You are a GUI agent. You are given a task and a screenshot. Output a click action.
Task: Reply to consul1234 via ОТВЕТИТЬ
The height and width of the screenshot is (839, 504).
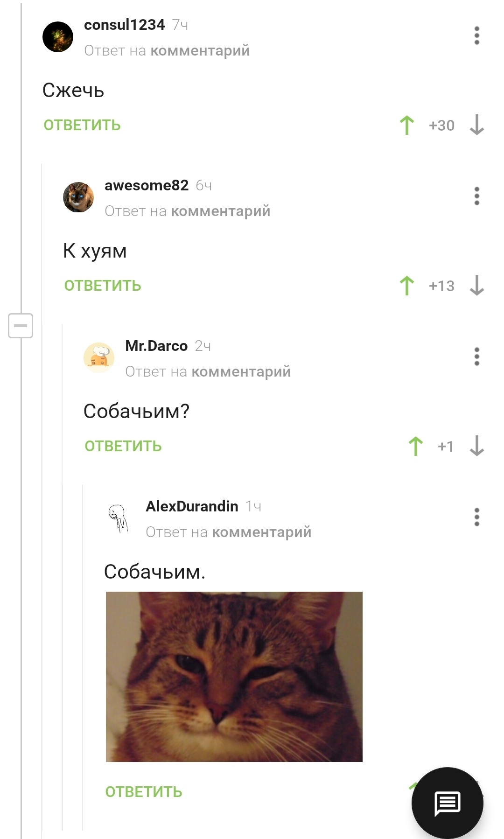coord(82,125)
